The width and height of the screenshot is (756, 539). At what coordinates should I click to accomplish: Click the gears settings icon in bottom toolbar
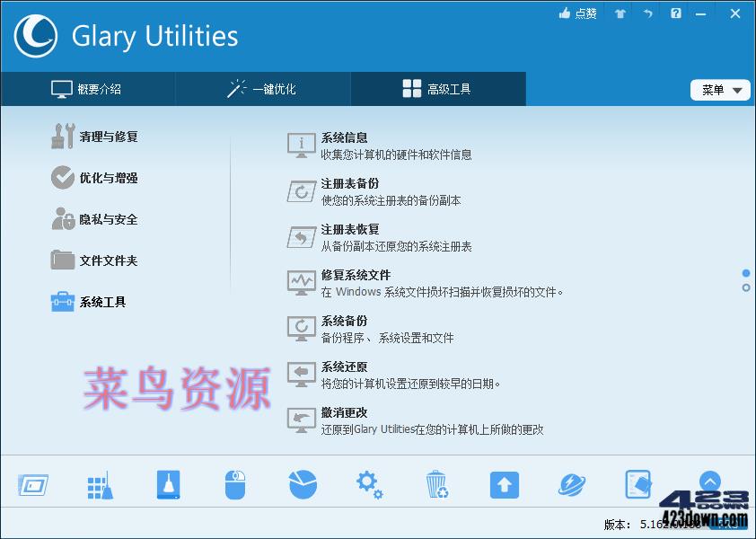[369, 484]
